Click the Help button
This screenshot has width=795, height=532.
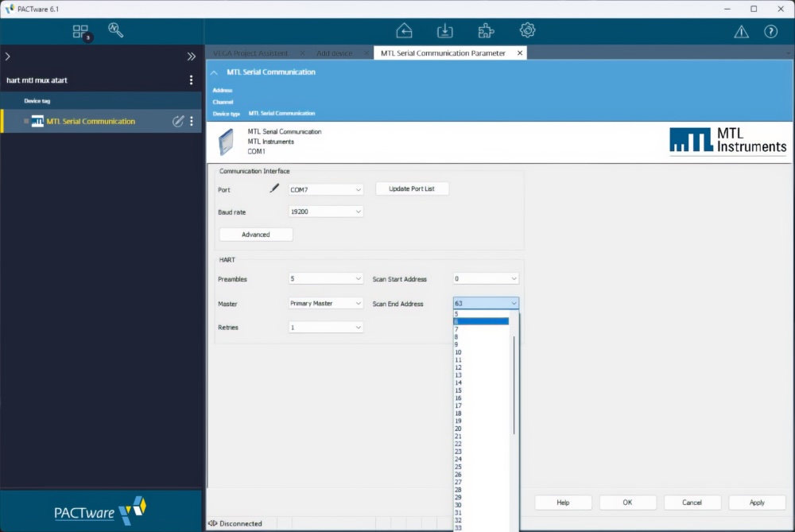(563, 503)
